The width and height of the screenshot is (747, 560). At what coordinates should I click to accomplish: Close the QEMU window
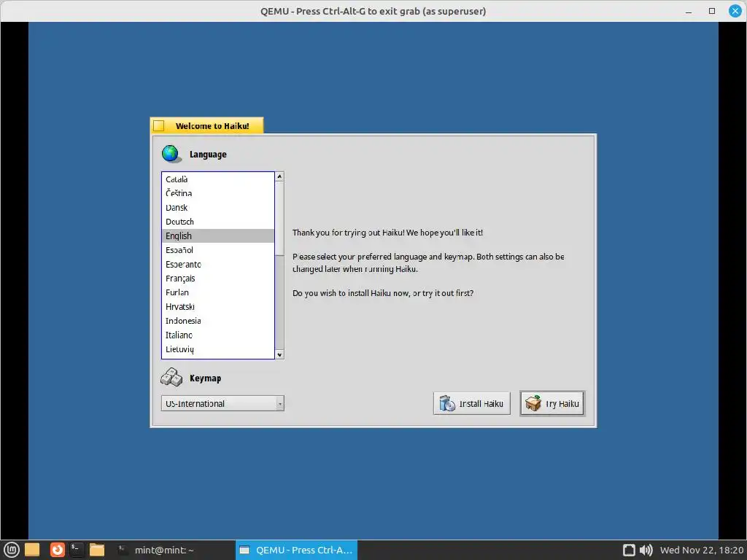click(735, 11)
